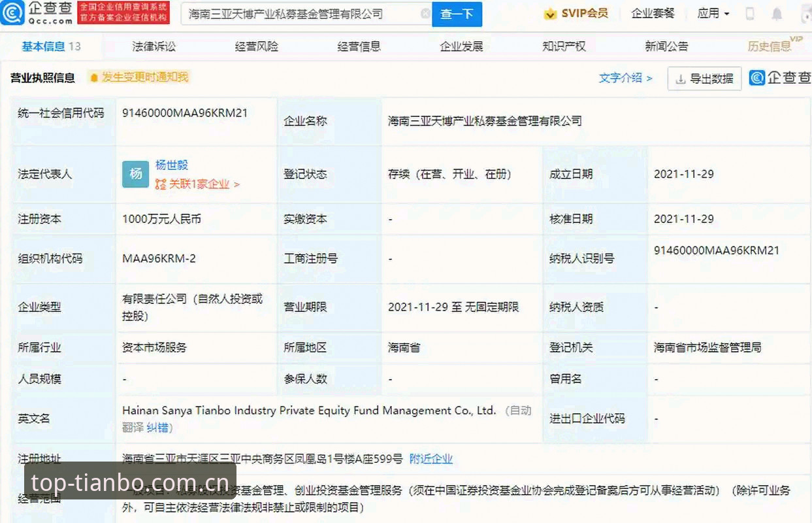Screen dimensions: 812x523
Task: Expand the 应用 dropdown
Action: pos(713,13)
